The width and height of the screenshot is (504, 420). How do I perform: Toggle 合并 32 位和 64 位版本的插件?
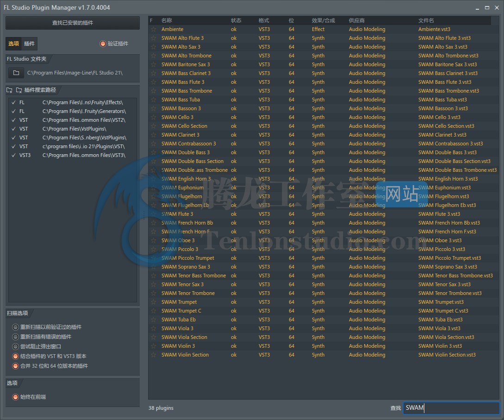click(15, 366)
